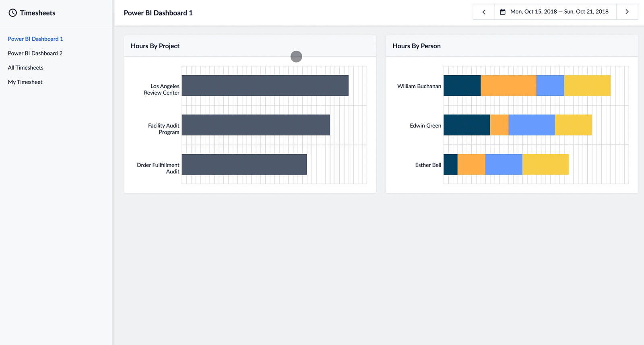644x345 pixels.
Task: Open the date range Oct 15–21 picker
Action: pyautogui.click(x=559, y=12)
